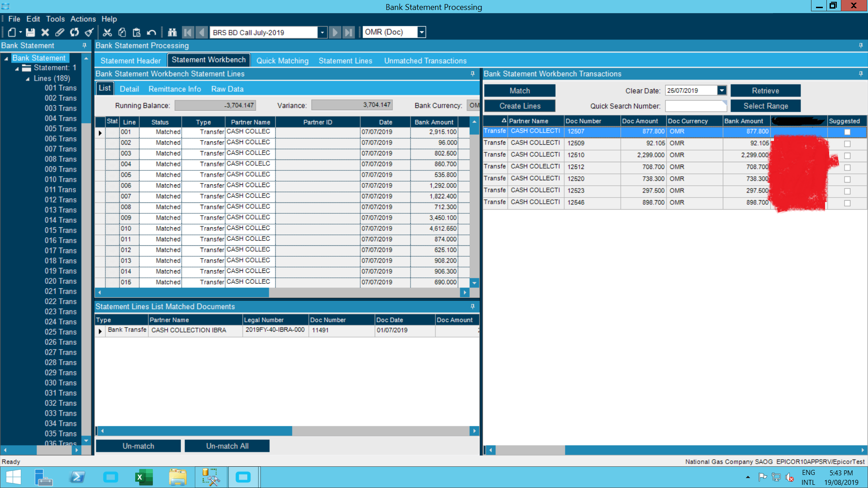868x488 pixels.
Task: Open the Actions menu
Action: tap(83, 19)
